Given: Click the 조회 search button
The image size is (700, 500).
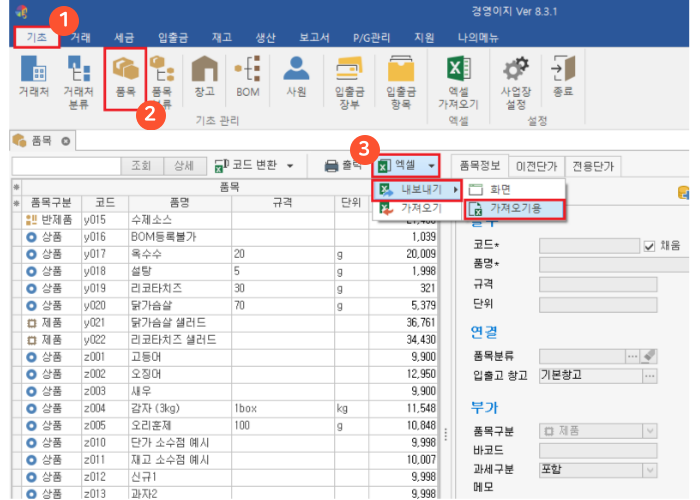Looking at the screenshot, I should click(141, 165).
